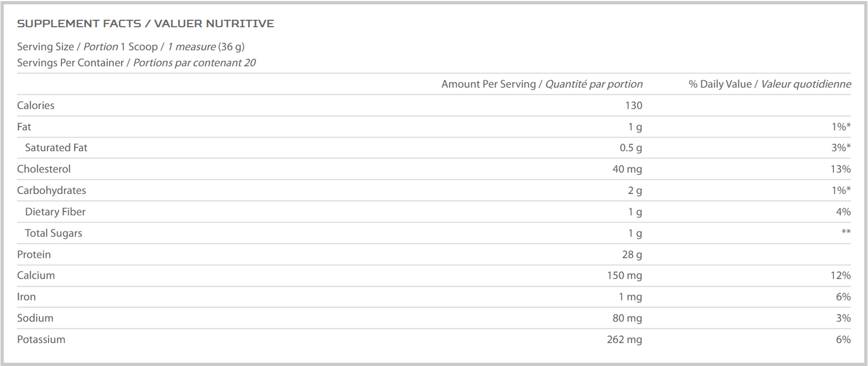Select the Calories row label

(x=36, y=105)
